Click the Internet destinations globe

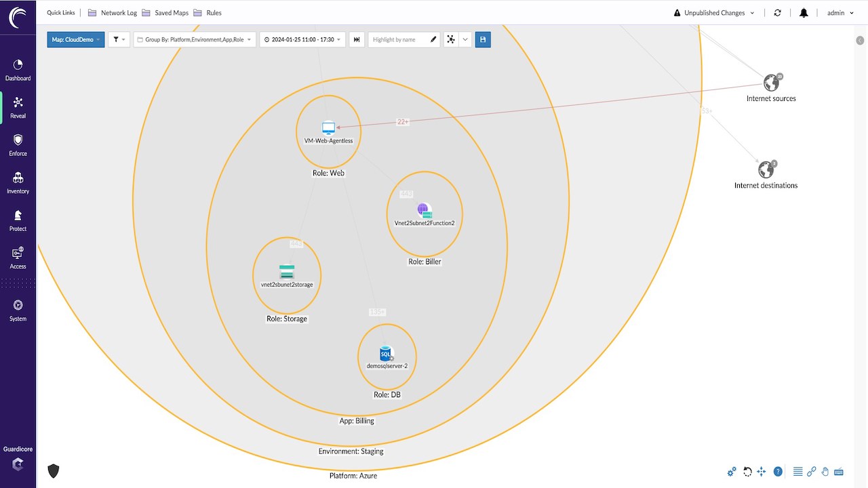point(766,169)
